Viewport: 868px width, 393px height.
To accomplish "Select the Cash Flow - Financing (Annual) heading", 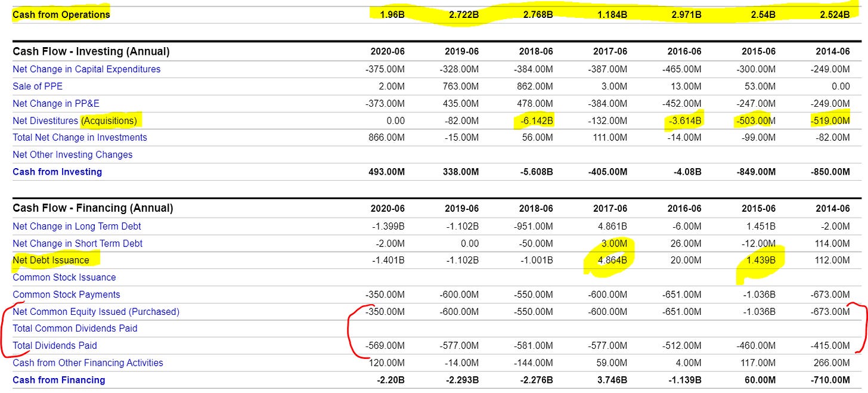I will coord(93,209).
